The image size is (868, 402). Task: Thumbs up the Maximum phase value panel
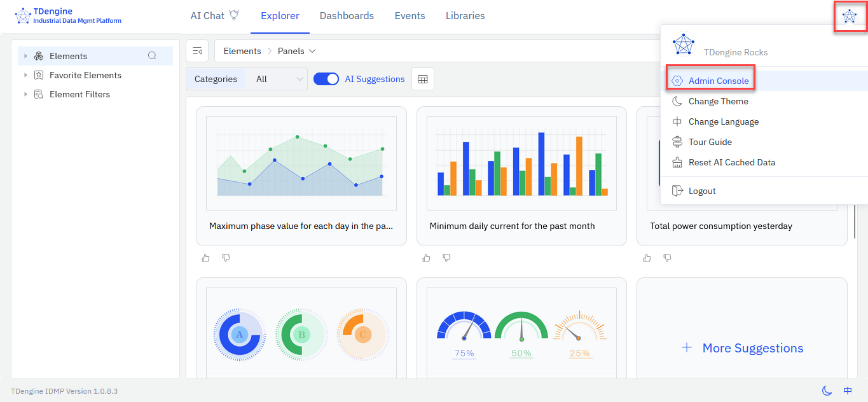pyautogui.click(x=205, y=258)
